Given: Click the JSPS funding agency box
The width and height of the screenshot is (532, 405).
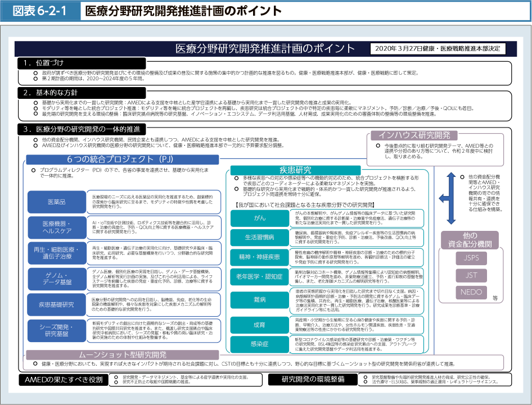Looking at the screenshot, I should click(x=471, y=258).
